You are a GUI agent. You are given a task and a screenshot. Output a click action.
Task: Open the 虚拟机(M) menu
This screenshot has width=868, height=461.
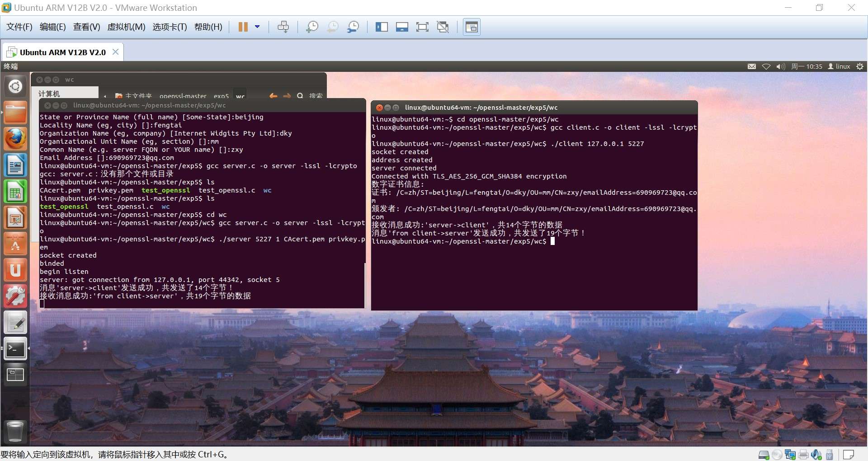pos(126,27)
